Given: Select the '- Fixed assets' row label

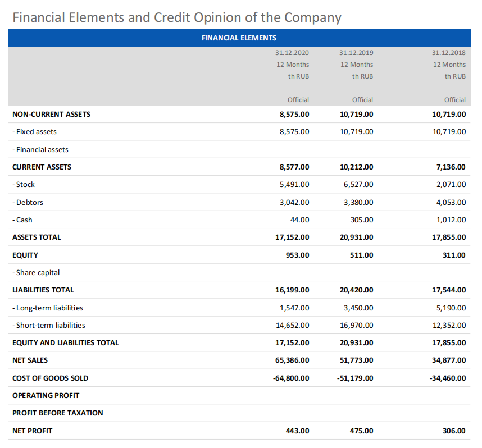Looking at the screenshot, I should [34, 132].
